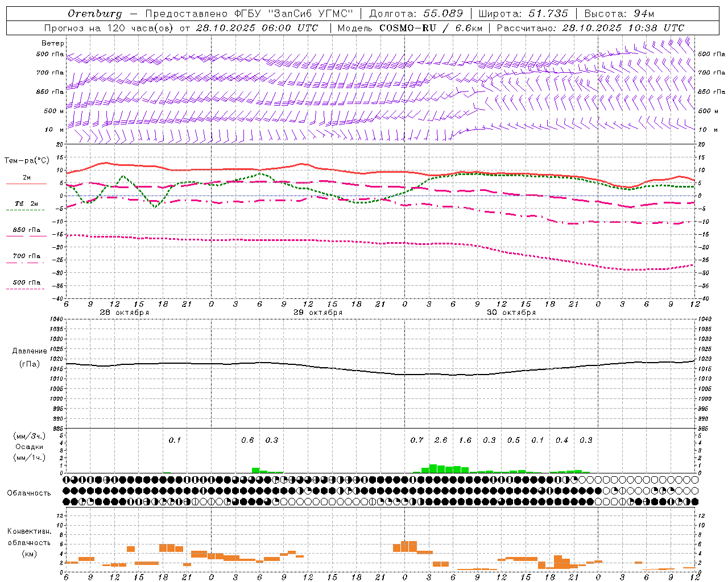Click the latitude value Широта: 51.735
The image size is (728, 582).
coord(523,14)
